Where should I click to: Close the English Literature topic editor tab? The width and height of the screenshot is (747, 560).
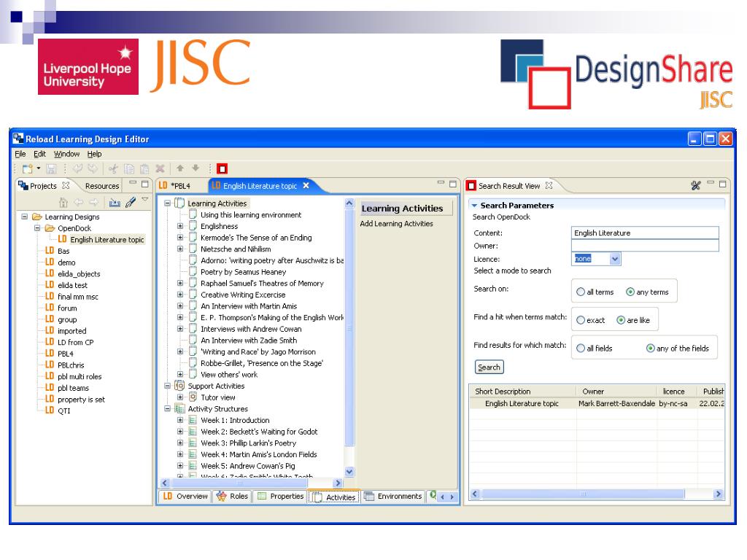click(306, 185)
